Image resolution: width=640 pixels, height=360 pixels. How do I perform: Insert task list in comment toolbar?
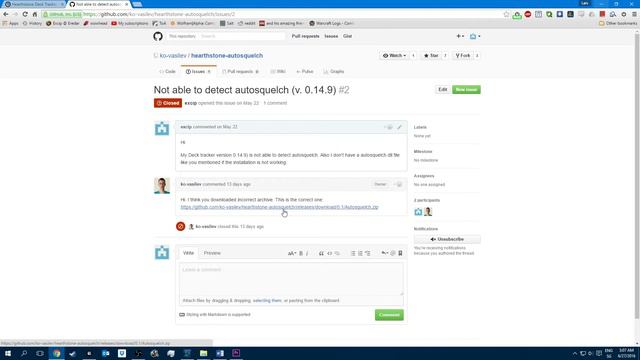tap(368, 253)
